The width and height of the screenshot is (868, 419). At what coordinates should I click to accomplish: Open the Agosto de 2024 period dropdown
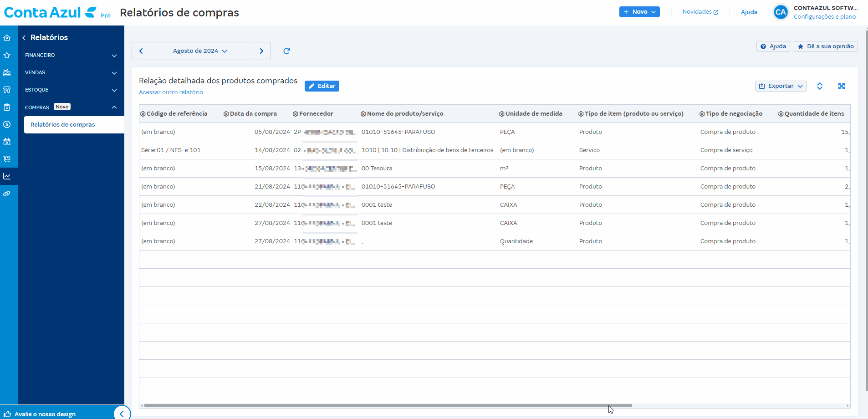tap(201, 51)
